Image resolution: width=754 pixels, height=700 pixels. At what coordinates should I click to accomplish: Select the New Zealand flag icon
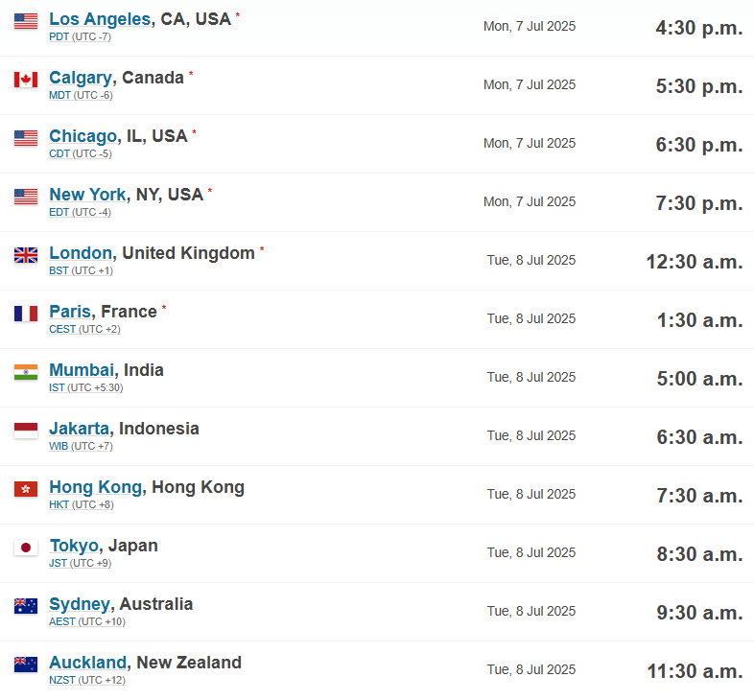tap(26, 665)
